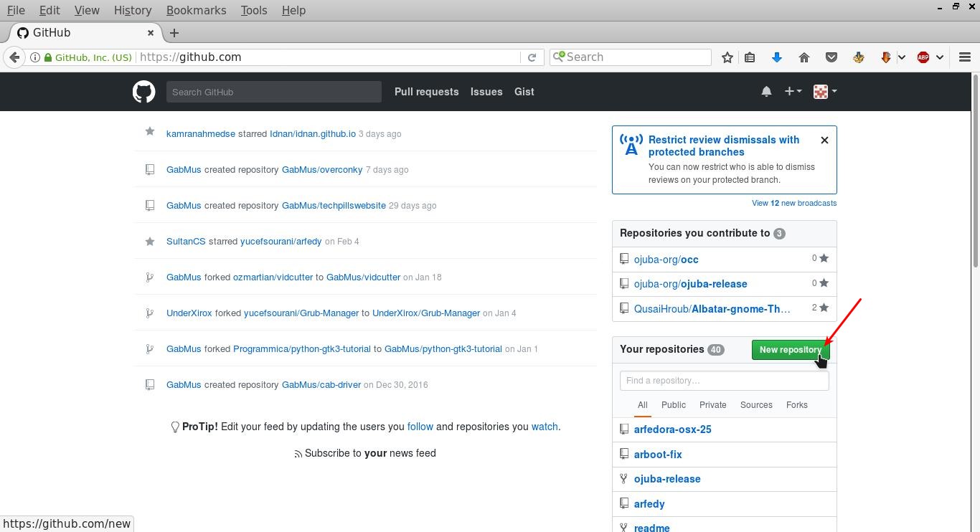Click the browser URL address bar
The image size is (980, 532).
[329, 57]
